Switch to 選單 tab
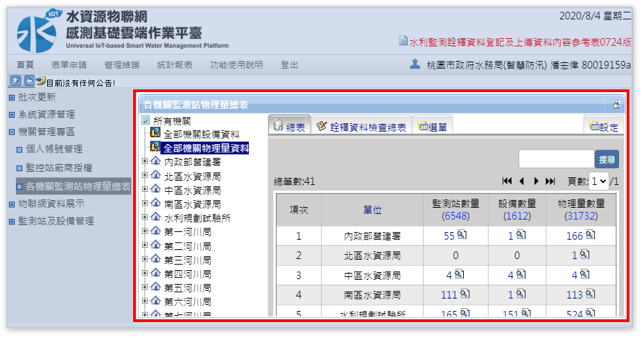This screenshot has width=644, height=338. click(x=433, y=125)
